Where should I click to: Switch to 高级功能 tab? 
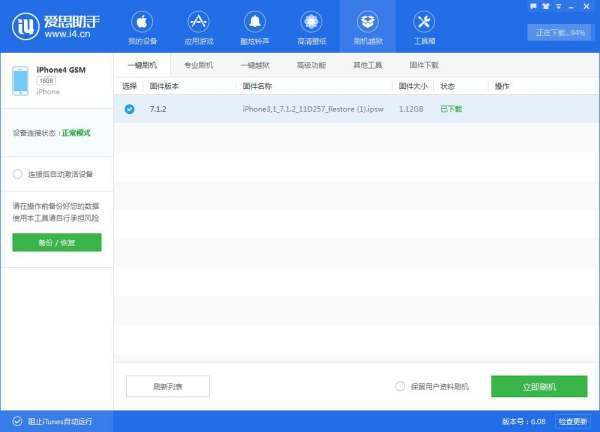tap(311, 65)
